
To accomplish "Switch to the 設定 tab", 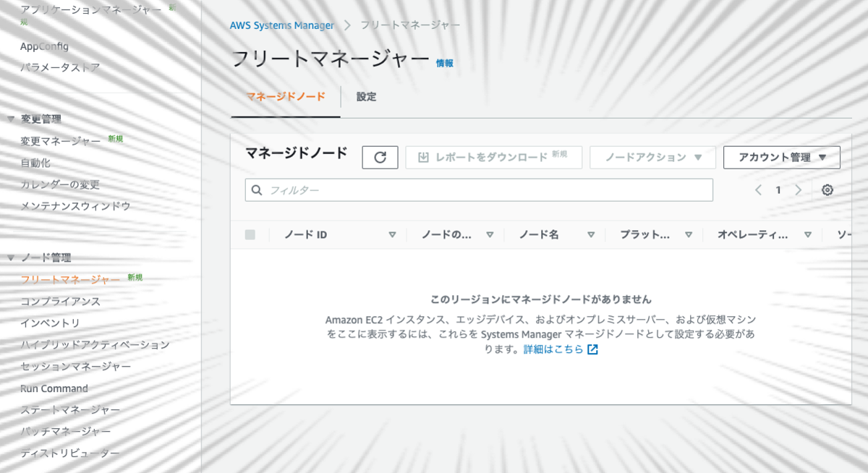I will point(367,97).
